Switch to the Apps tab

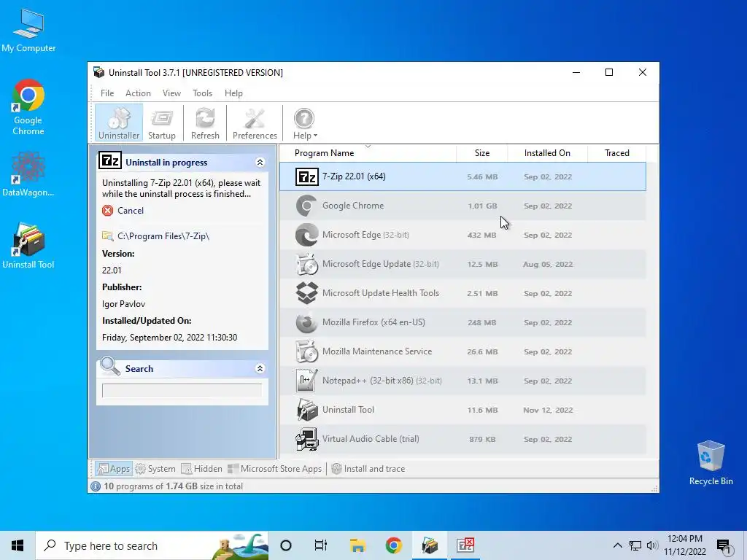(x=113, y=469)
